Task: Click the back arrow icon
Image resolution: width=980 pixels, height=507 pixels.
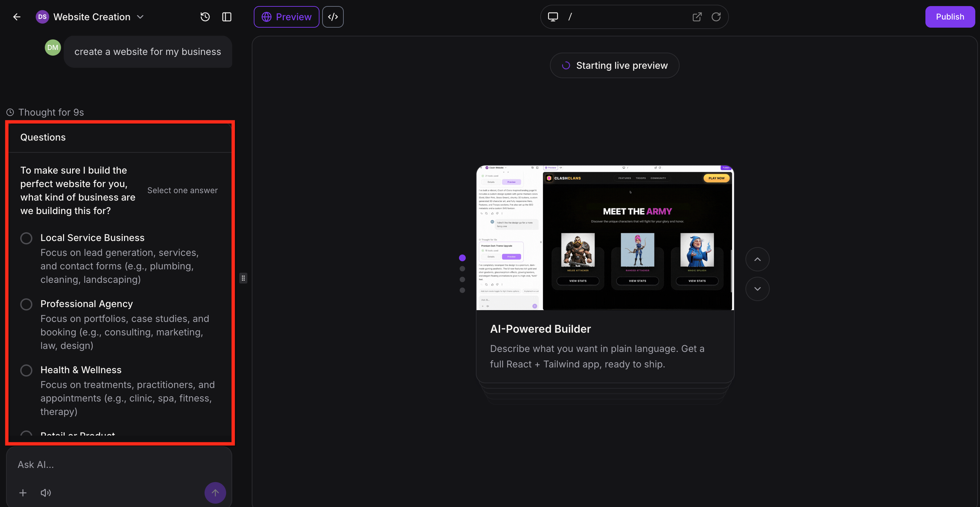Action: click(x=17, y=17)
